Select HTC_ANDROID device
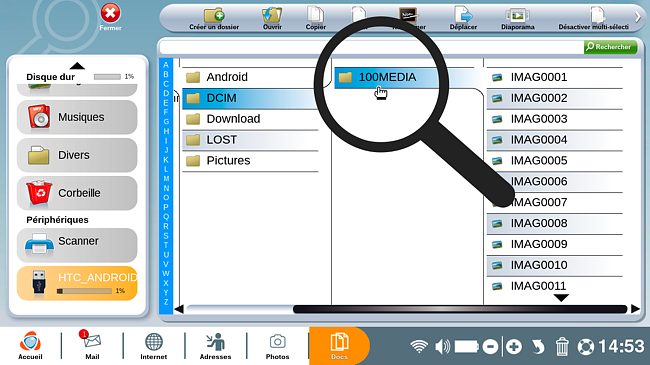 pos(77,283)
